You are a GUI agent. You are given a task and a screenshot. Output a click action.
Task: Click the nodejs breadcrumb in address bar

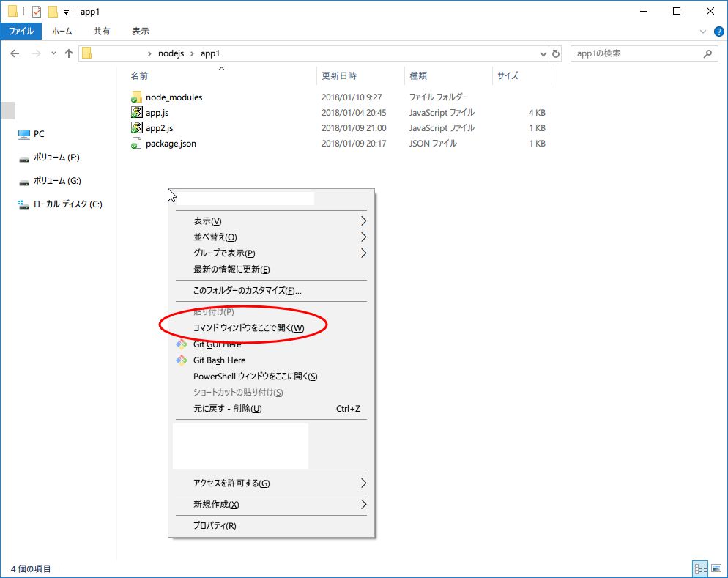[x=170, y=53]
